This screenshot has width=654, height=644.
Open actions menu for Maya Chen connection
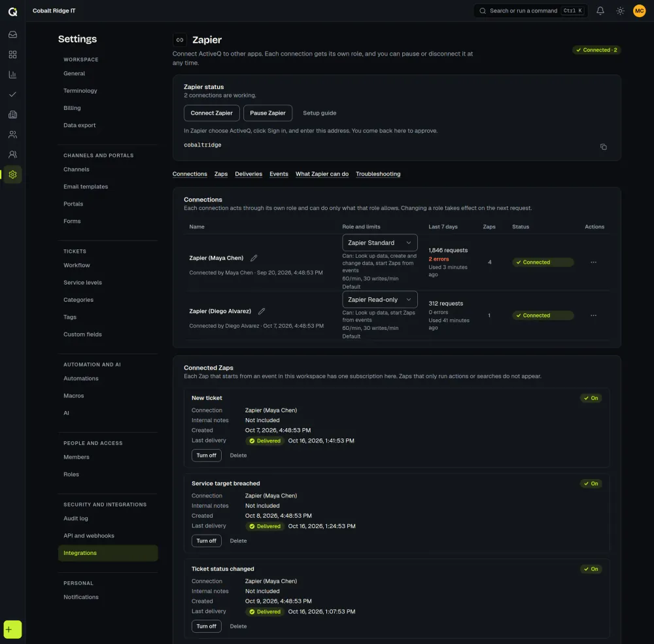pyautogui.click(x=594, y=262)
